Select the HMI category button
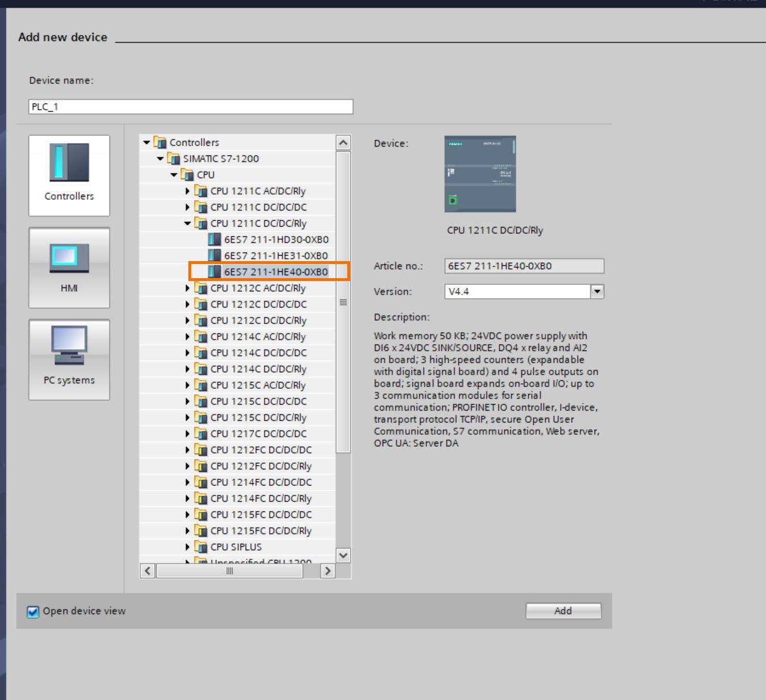766x700 pixels. point(69,268)
